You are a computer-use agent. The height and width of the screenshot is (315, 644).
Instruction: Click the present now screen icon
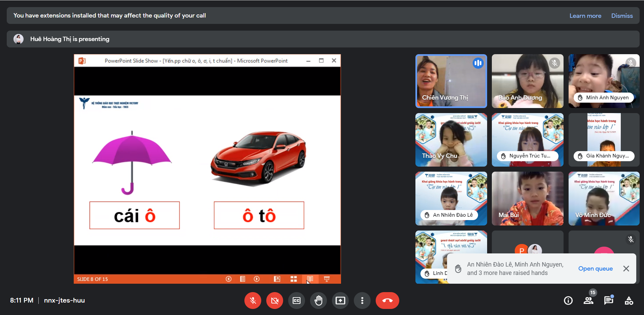coord(340,301)
